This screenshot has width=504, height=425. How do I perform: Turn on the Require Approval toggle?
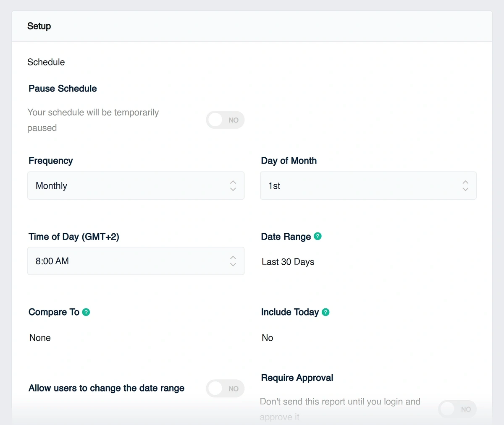tap(457, 409)
